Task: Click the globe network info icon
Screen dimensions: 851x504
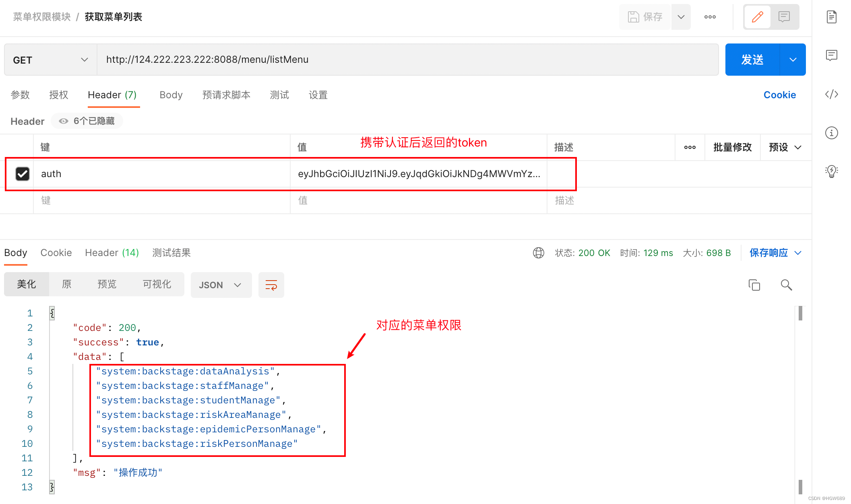Action: (x=539, y=253)
